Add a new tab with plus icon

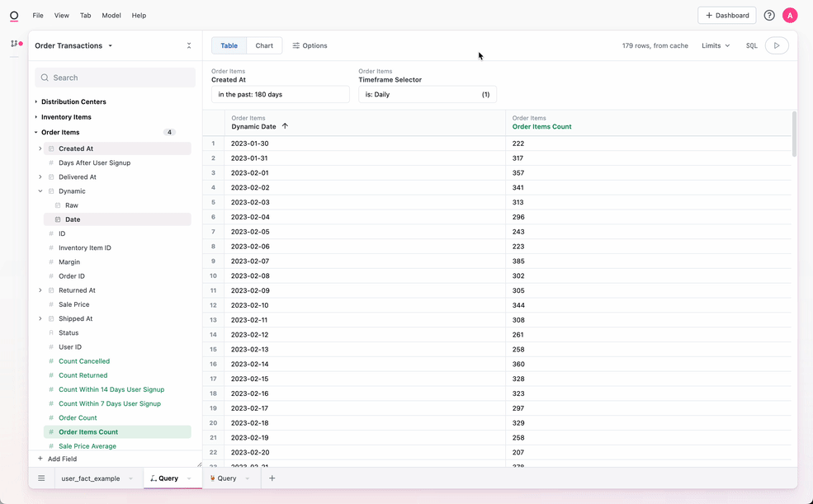pyautogui.click(x=272, y=478)
